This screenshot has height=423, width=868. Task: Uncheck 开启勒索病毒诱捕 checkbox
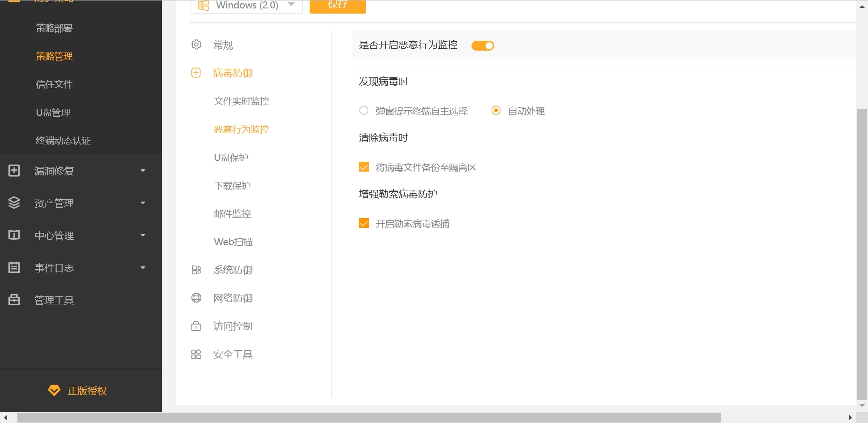(x=364, y=223)
